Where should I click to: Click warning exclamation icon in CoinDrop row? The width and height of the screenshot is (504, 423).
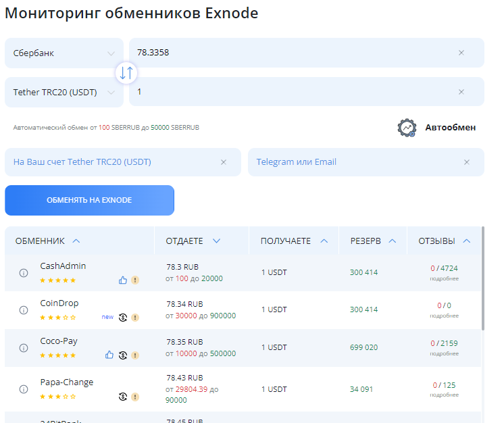[x=135, y=318]
